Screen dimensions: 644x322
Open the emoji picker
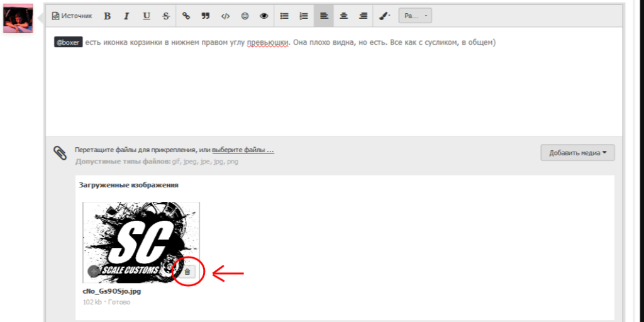point(245,16)
